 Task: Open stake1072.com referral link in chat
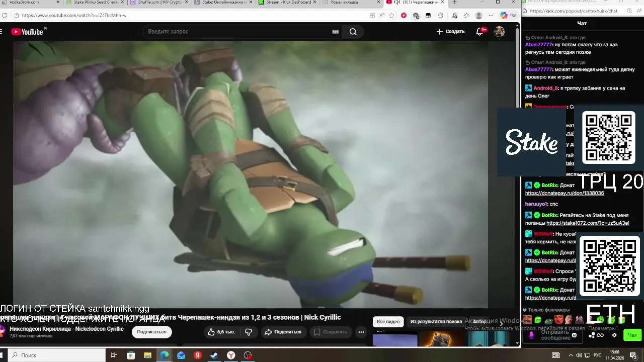588,223
